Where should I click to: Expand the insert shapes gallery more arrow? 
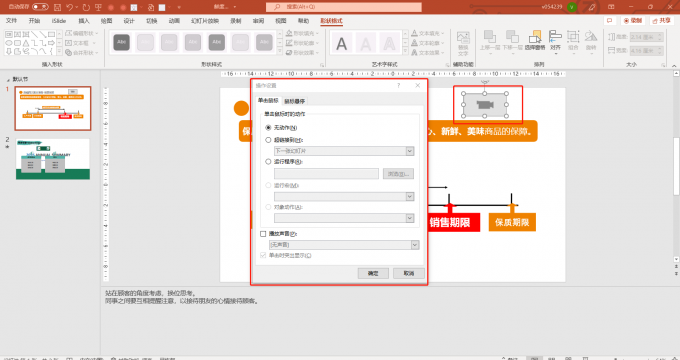click(x=60, y=52)
